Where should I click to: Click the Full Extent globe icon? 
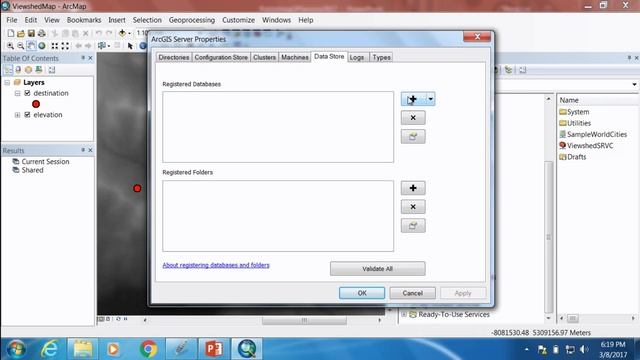click(x=42, y=46)
